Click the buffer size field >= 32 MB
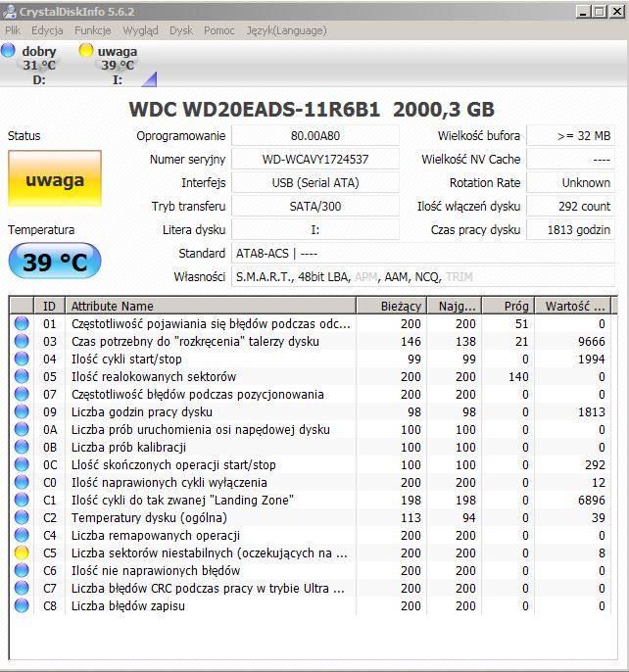 [x=570, y=136]
